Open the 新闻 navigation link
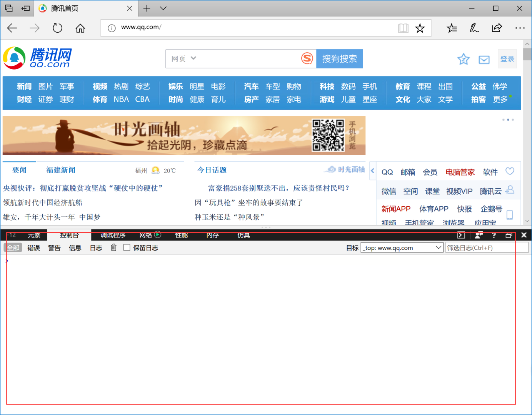 pos(24,86)
